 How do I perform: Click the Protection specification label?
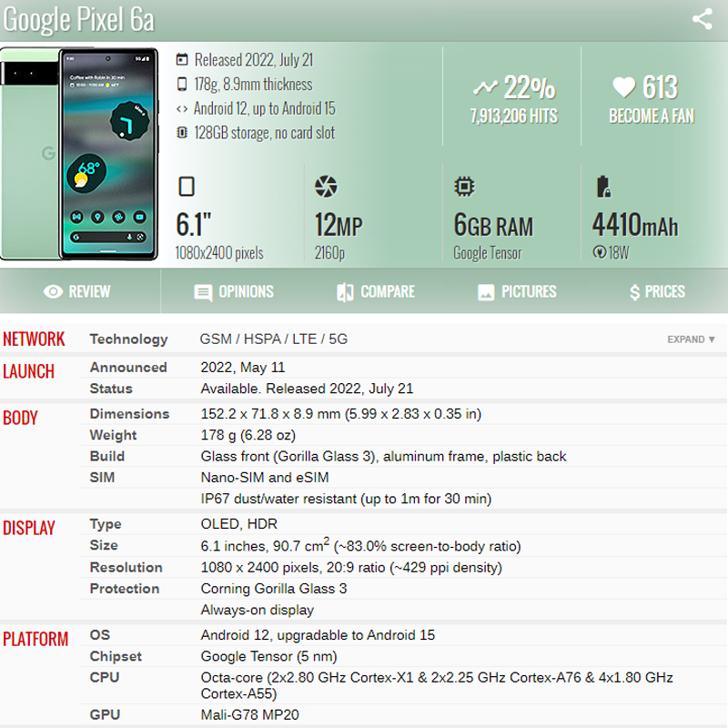125,588
